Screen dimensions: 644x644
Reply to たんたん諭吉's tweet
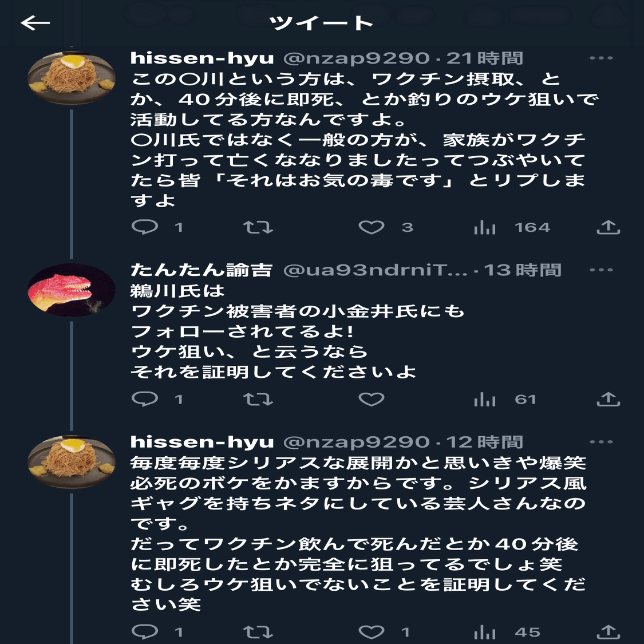coord(145,399)
